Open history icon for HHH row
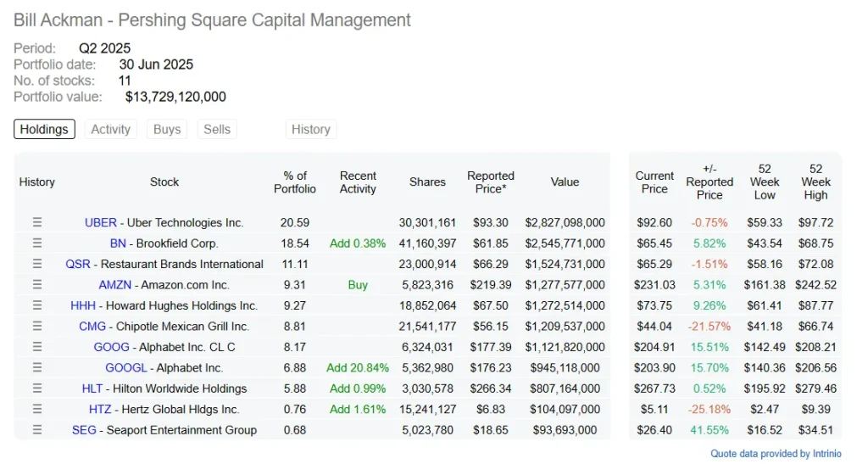868x464 pixels. tap(37, 305)
